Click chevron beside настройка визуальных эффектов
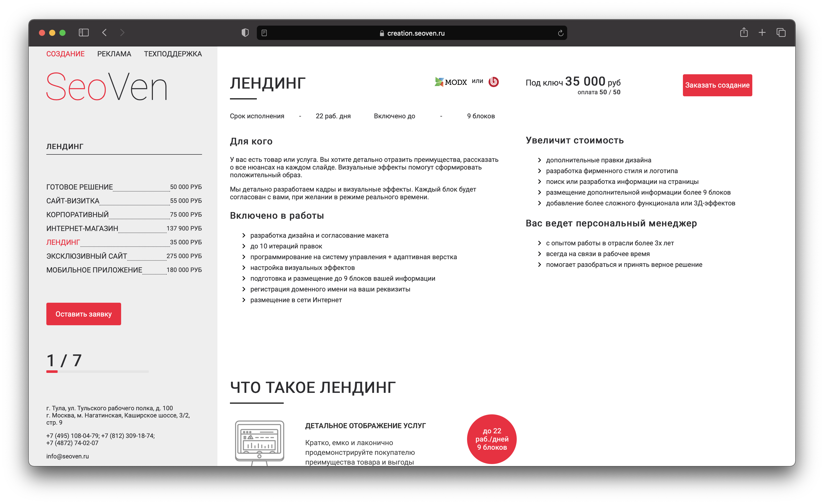824x504 pixels. 244,268
